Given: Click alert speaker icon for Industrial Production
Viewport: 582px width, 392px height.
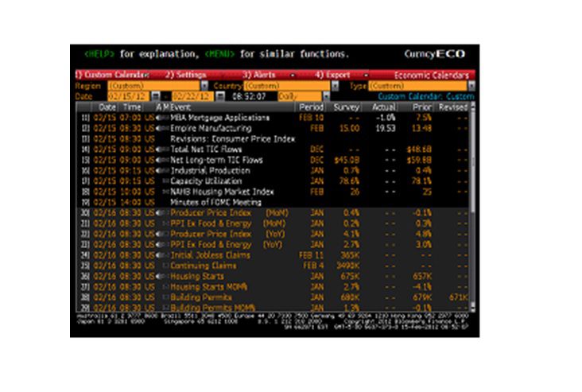Looking at the screenshot, I should tap(161, 171).
